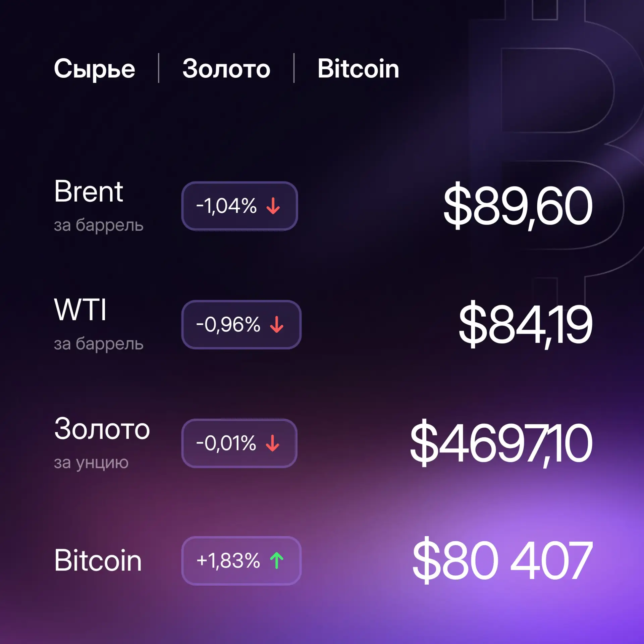The image size is (644, 644).
Task: Open the WTI row label
Action: (x=80, y=310)
